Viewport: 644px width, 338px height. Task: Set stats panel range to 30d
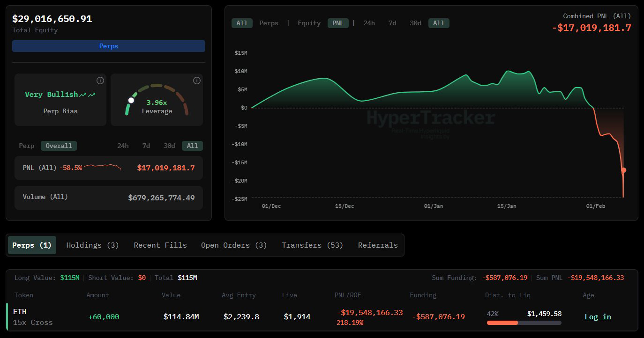[x=169, y=146]
